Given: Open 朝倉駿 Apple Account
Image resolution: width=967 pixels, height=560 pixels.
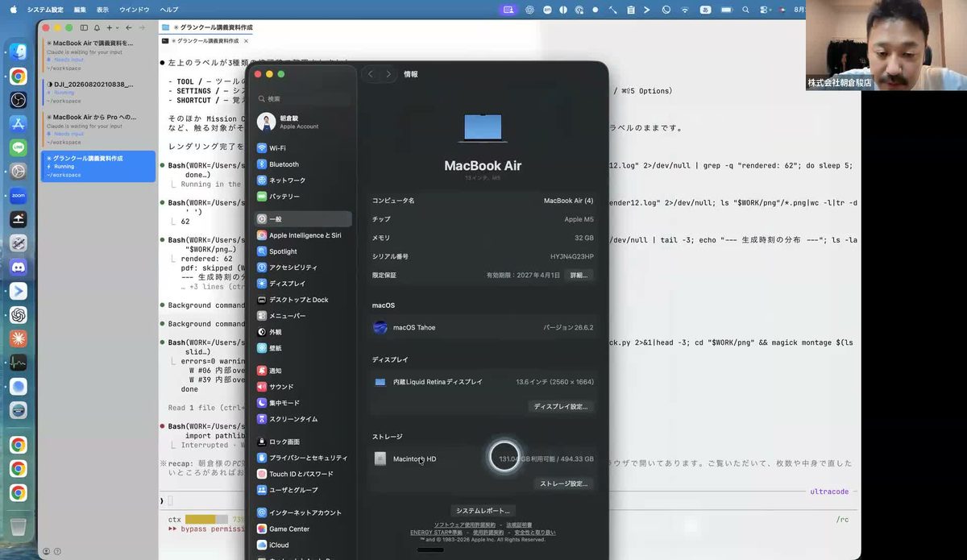Looking at the screenshot, I should pos(303,122).
